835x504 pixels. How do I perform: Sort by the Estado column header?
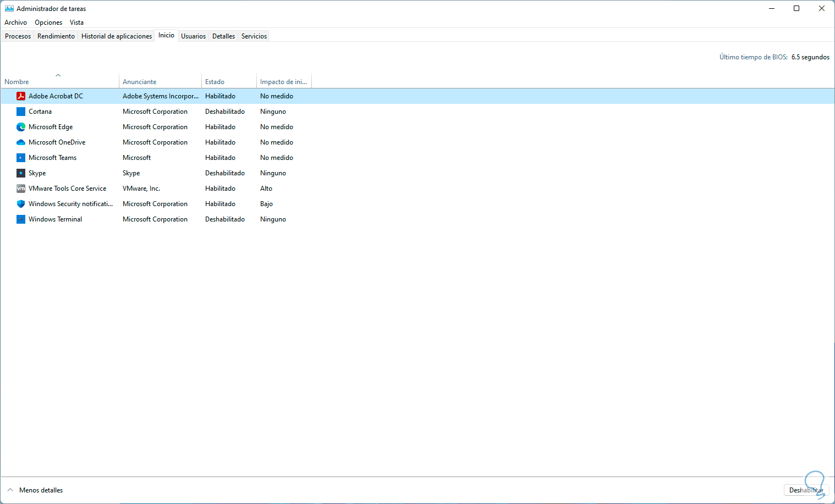click(x=229, y=81)
